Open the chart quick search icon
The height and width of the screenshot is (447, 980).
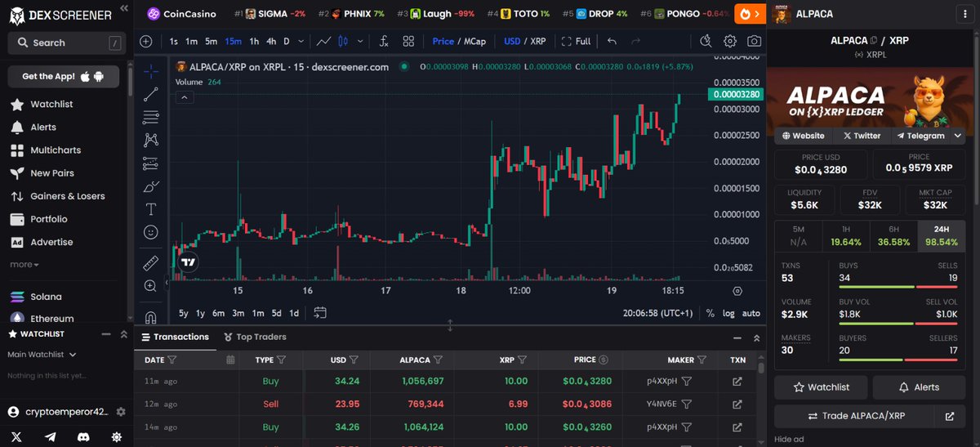(706, 41)
